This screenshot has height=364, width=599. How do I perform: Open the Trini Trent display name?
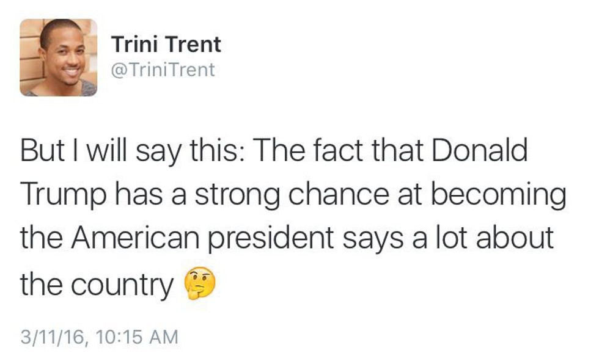(x=166, y=45)
